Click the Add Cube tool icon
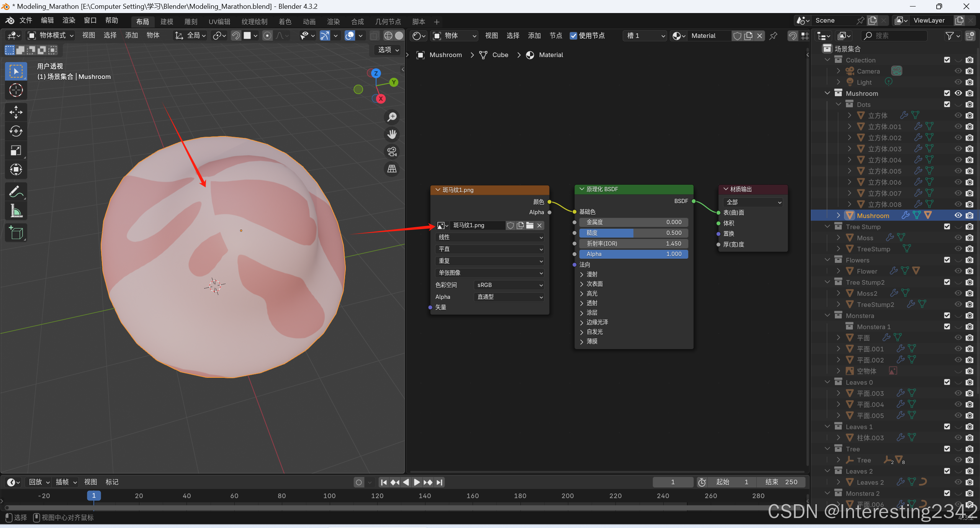This screenshot has height=528, width=980. click(16, 233)
